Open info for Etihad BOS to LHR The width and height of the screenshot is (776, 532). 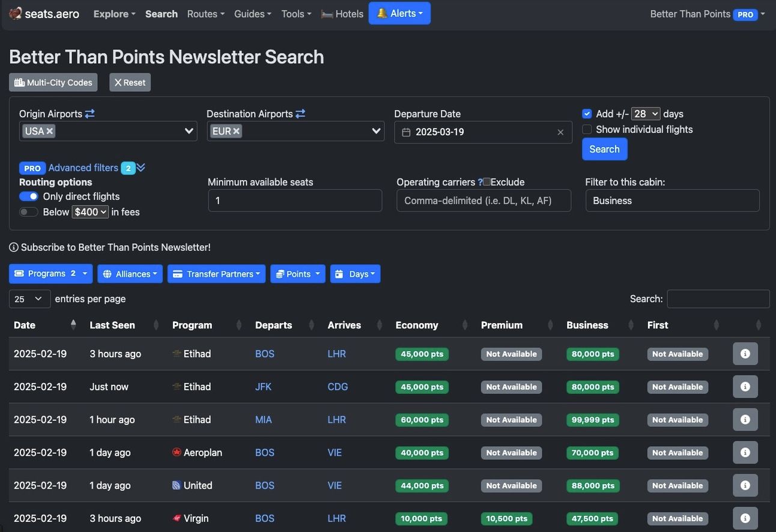[x=745, y=354]
